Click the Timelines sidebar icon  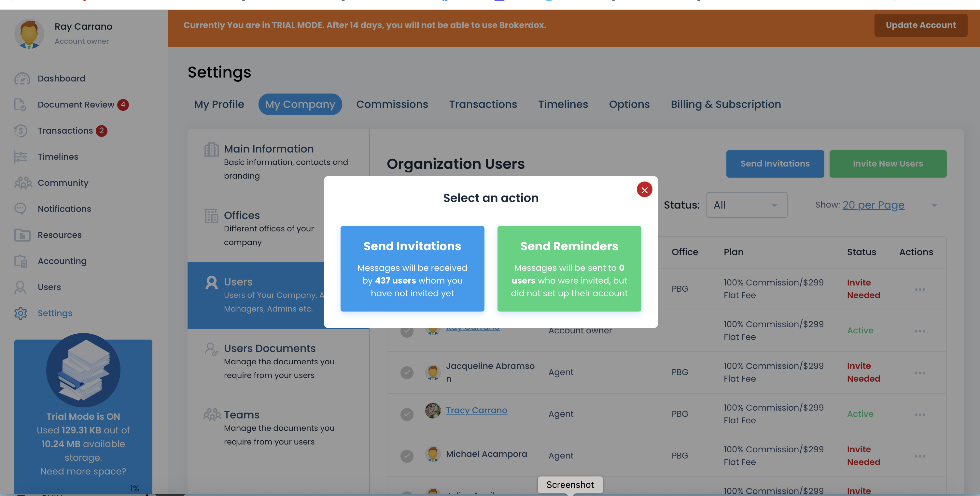click(x=21, y=157)
